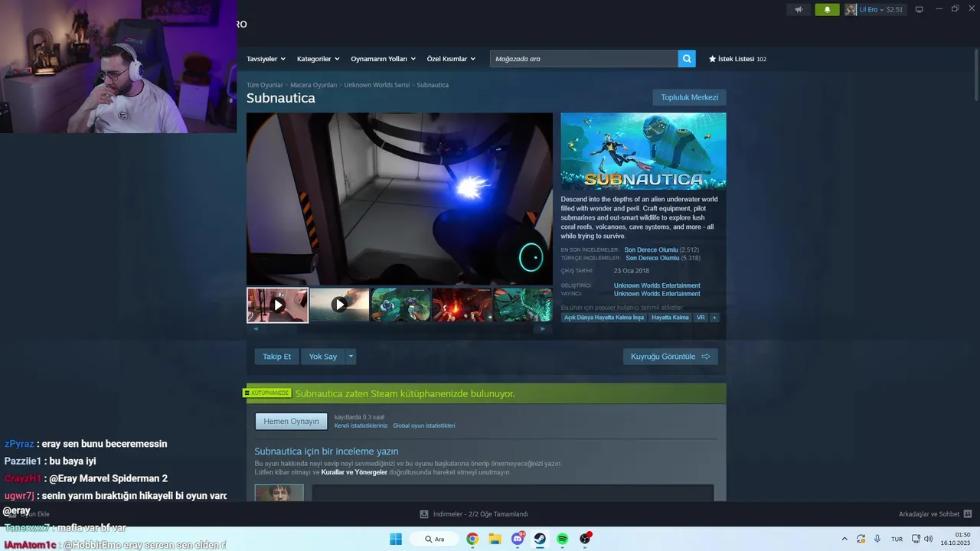Click the Yok Say button
The image size is (980, 551).
coord(323,357)
